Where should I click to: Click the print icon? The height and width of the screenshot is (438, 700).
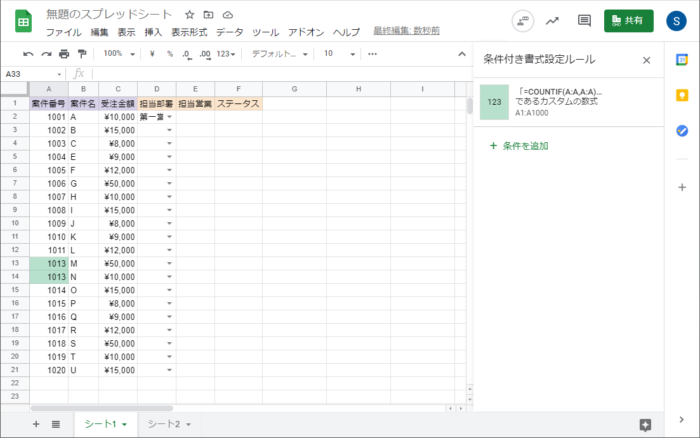tap(64, 54)
